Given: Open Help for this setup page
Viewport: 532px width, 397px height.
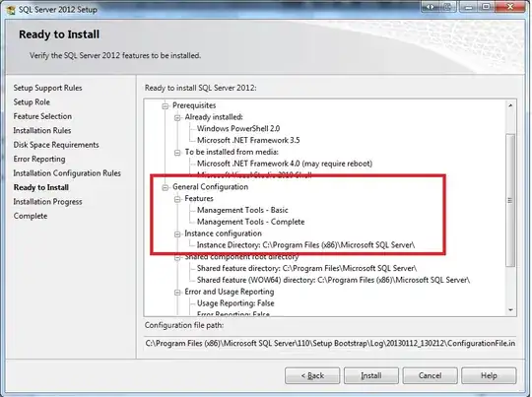Looking at the screenshot, I should tap(489, 375).
